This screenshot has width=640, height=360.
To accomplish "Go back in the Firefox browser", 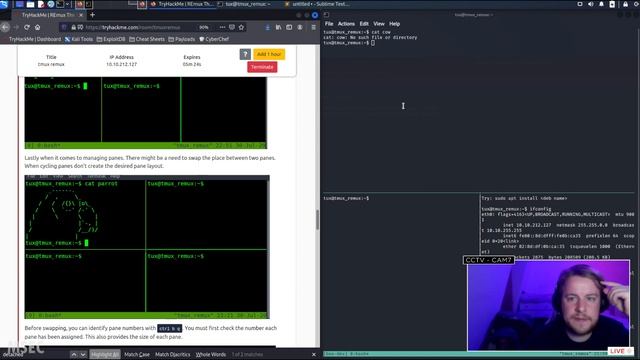I will (x=5, y=27).
